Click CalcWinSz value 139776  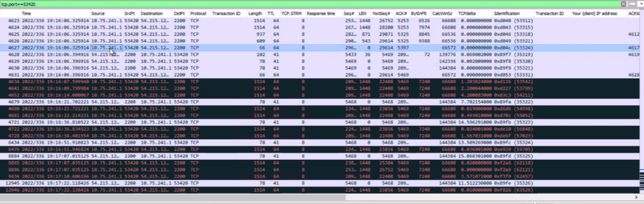(448, 54)
